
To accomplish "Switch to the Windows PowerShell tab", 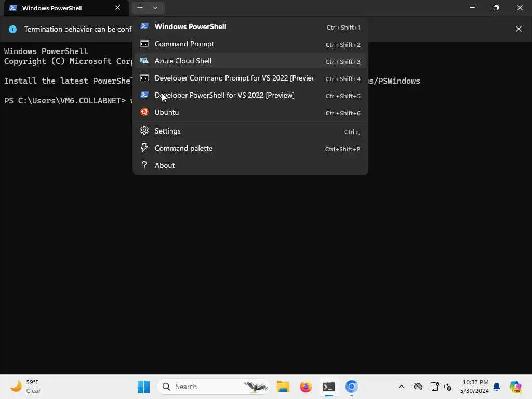I will 66,8.
